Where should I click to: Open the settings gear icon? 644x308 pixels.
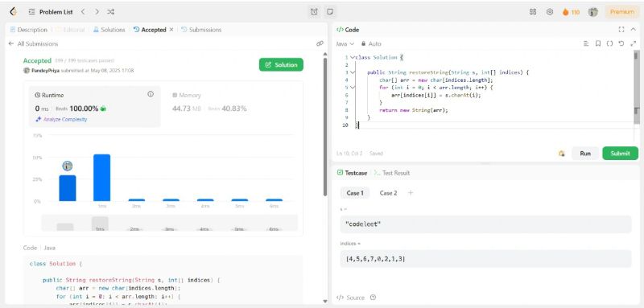click(x=550, y=12)
